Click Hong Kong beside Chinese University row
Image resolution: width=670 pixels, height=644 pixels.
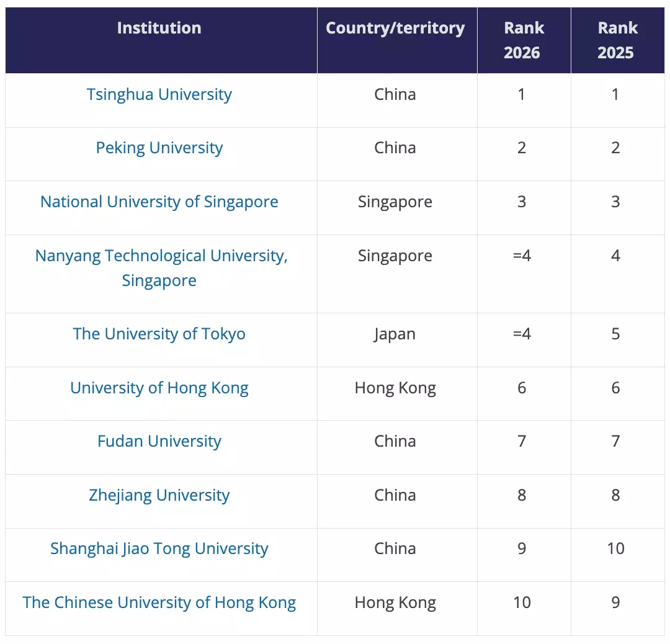tap(395, 602)
